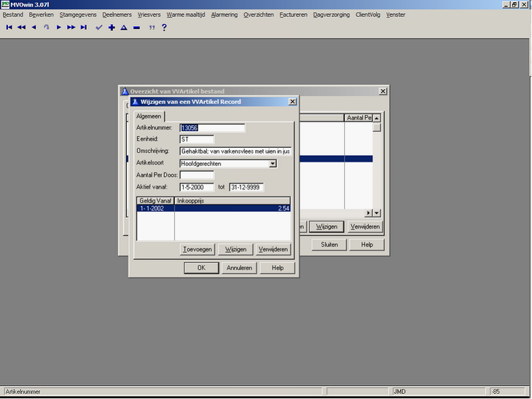
Task: Open the Bewerken menu
Action: tap(41, 15)
